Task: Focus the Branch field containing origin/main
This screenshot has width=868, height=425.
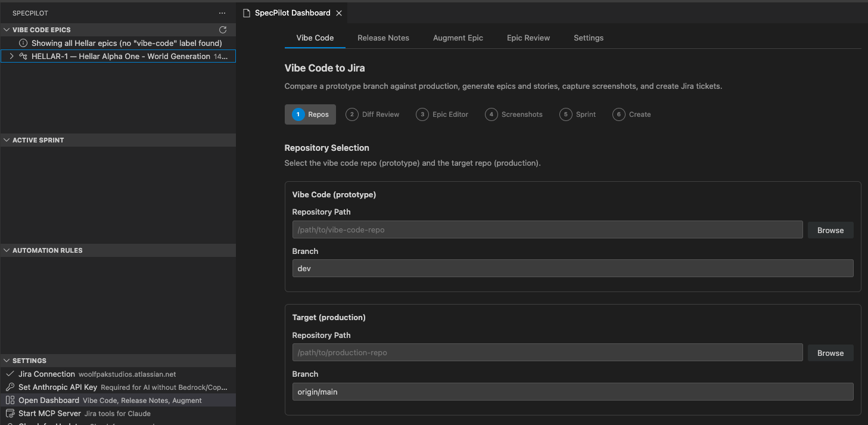Action: (573, 392)
